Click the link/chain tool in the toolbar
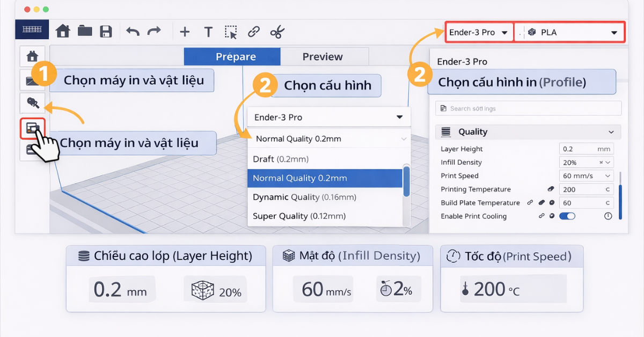Screen dimensions: 644x337 click(x=253, y=31)
